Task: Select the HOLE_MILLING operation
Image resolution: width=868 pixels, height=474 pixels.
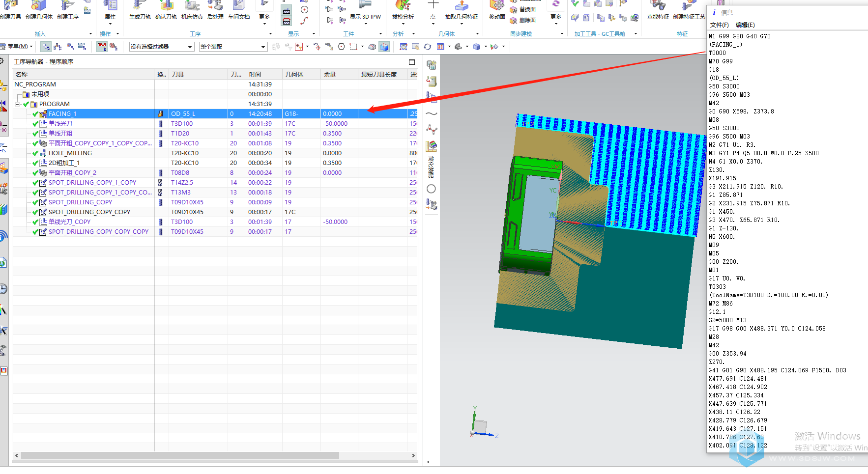Action: pyautogui.click(x=70, y=153)
